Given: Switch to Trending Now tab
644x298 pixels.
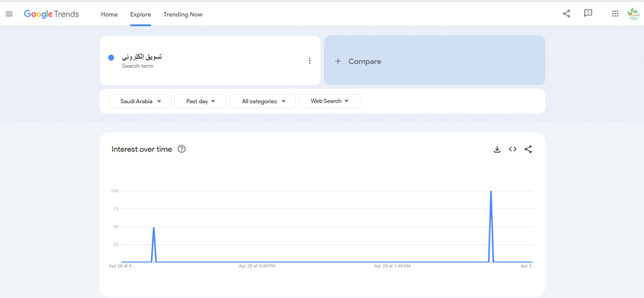Looking at the screenshot, I should click(183, 14).
